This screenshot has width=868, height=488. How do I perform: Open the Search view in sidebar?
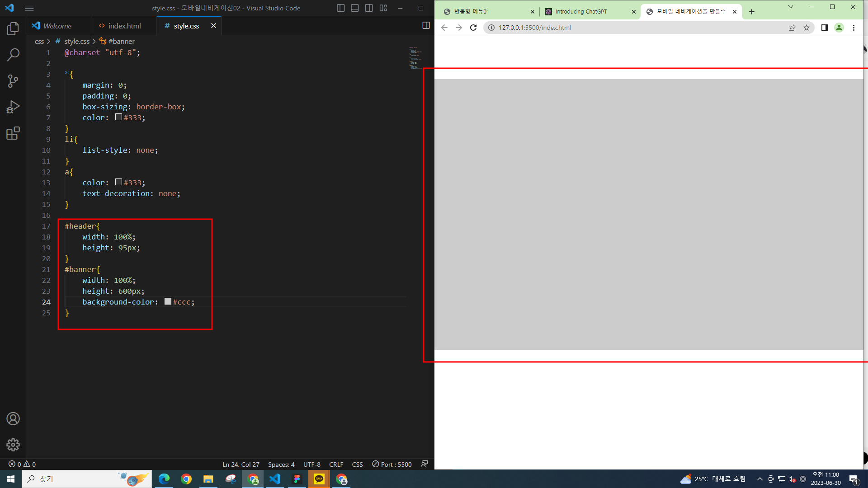[13, 55]
